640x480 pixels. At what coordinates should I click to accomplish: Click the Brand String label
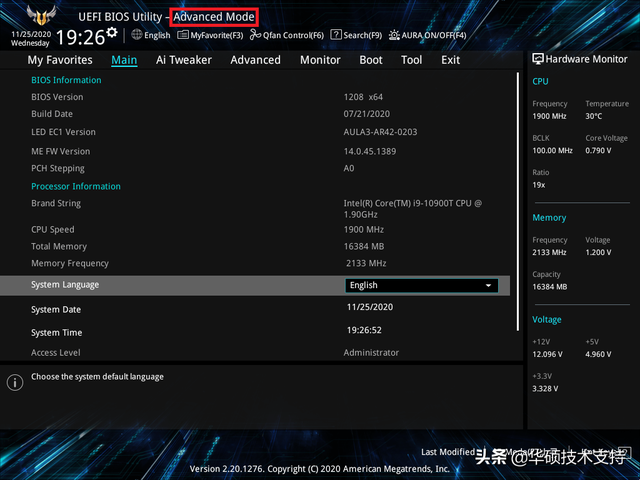tap(56, 203)
